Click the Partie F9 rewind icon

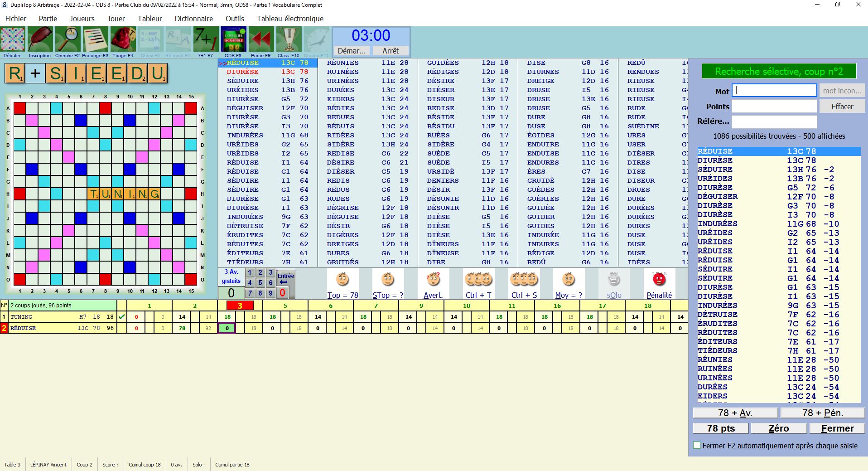click(261, 40)
